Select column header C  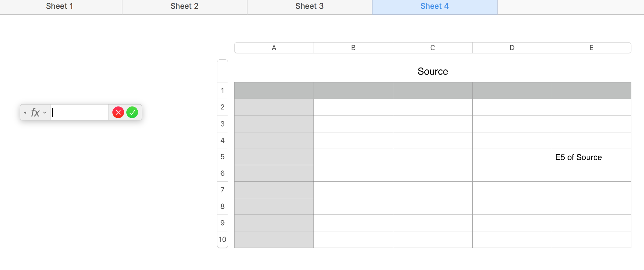coord(432,47)
